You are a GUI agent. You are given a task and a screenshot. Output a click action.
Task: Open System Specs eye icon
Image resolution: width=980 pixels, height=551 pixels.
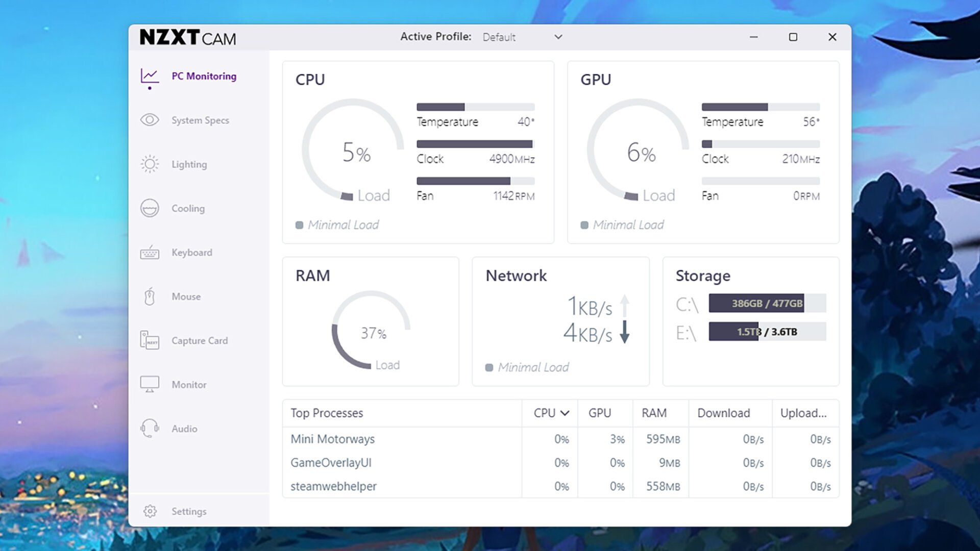click(150, 120)
